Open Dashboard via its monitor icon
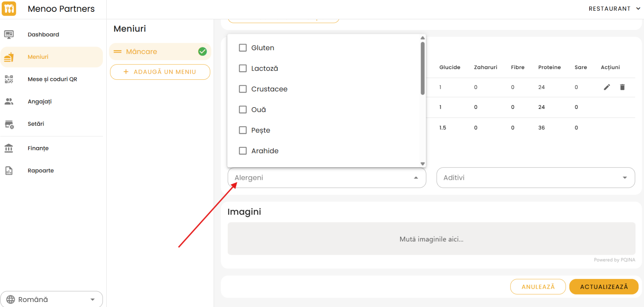The image size is (644, 307). pos(9,35)
